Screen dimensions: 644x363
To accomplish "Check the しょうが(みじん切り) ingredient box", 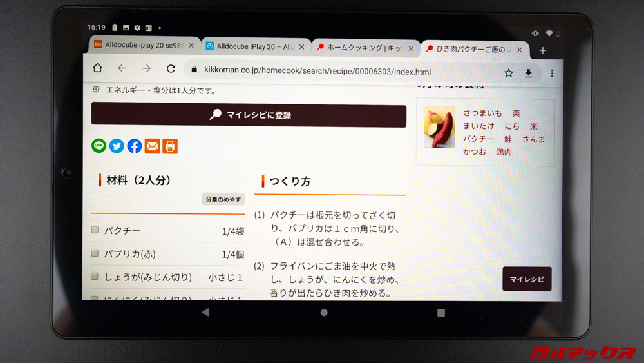I will click(95, 276).
